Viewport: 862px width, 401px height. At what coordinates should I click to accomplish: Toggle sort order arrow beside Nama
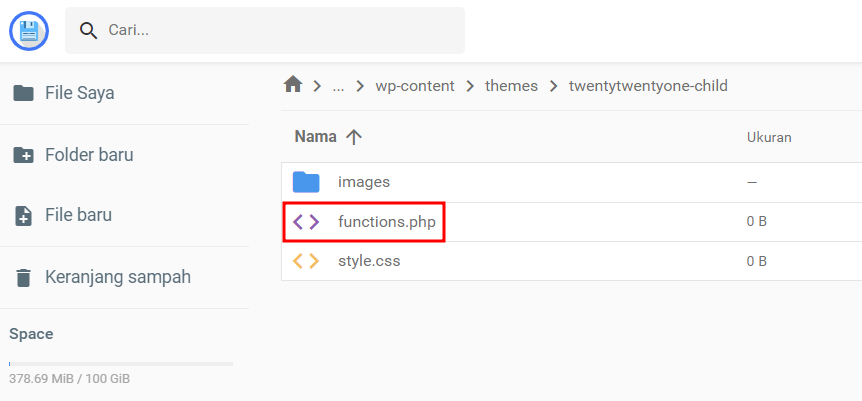click(352, 137)
